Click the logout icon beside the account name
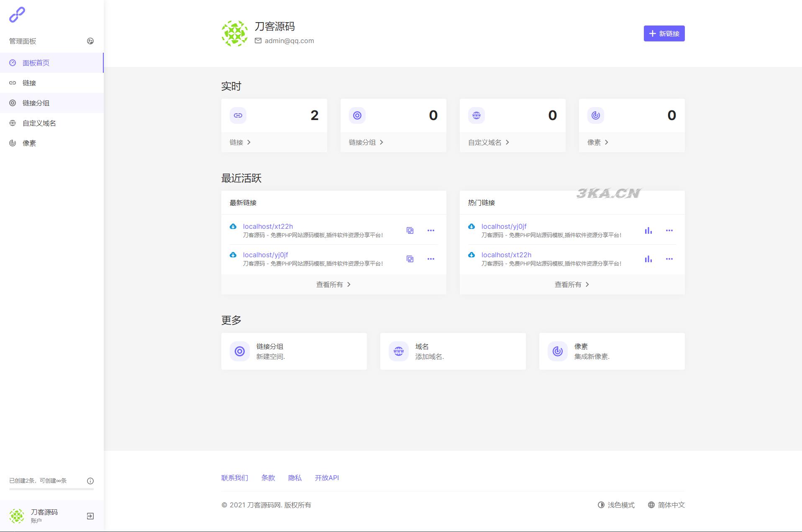The image size is (802, 532). (90, 516)
